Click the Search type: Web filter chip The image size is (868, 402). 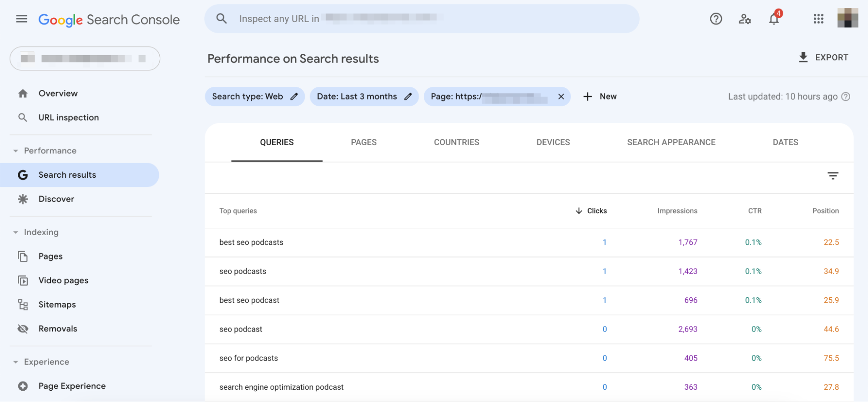[255, 96]
